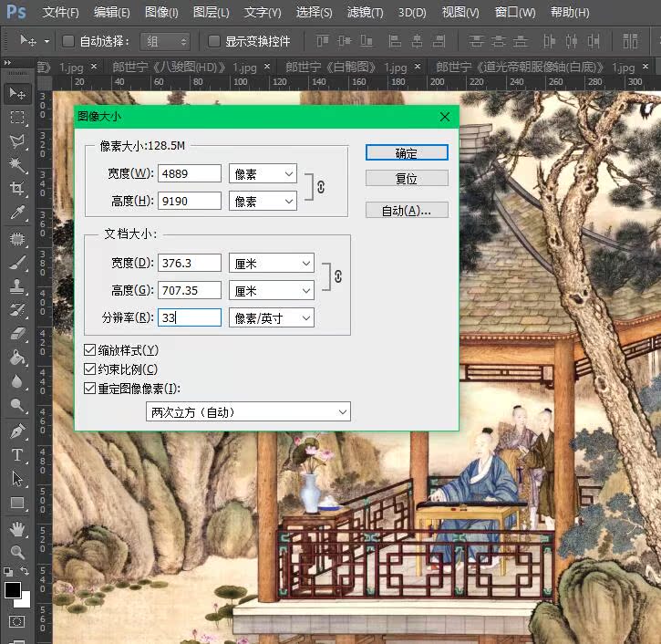Toggle pixel width-height chain link

click(321, 187)
